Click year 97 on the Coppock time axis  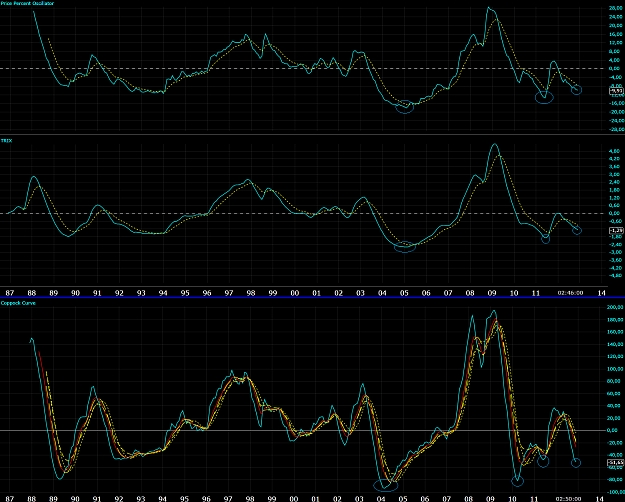point(228,498)
